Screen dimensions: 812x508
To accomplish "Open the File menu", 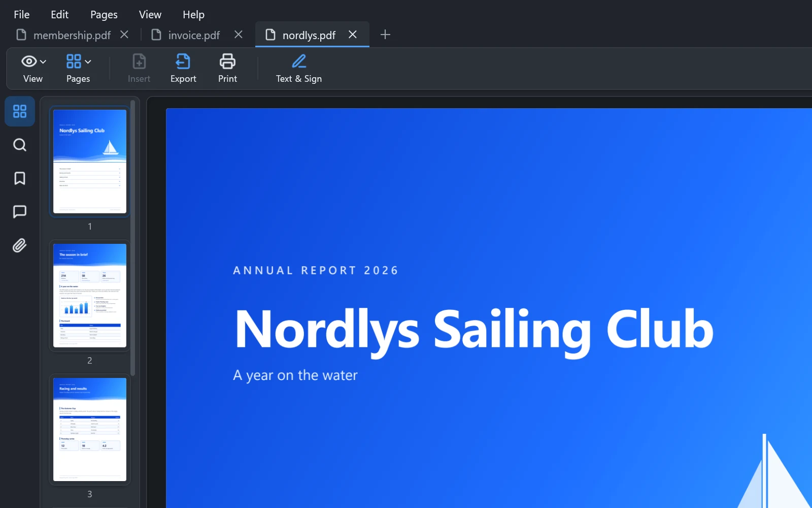I will pos(21,15).
